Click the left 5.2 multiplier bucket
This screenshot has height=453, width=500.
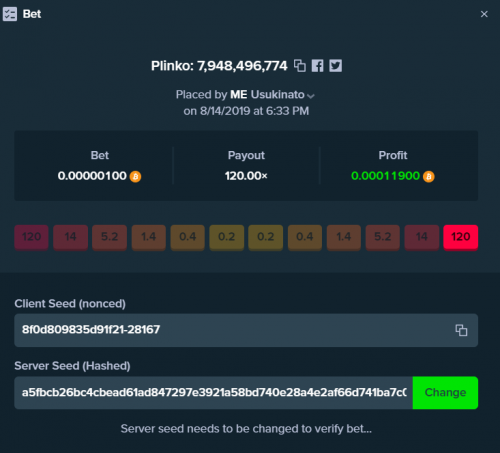[x=109, y=237]
